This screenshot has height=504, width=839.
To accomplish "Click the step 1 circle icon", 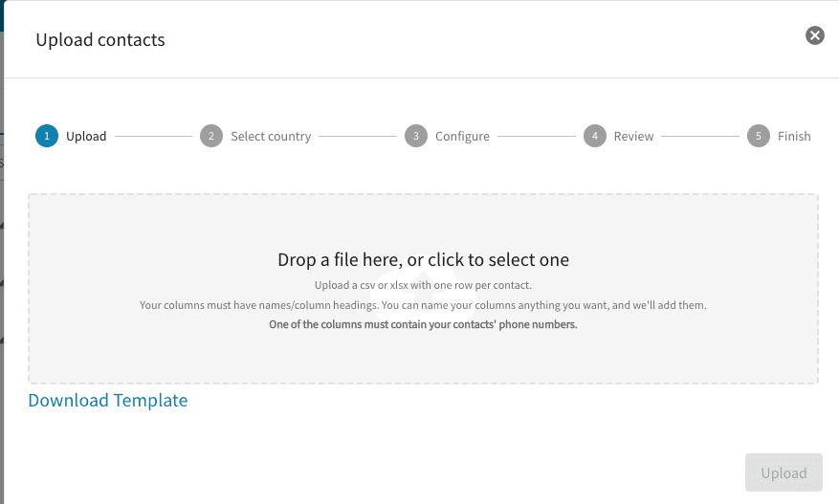I will (x=45, y=136).
